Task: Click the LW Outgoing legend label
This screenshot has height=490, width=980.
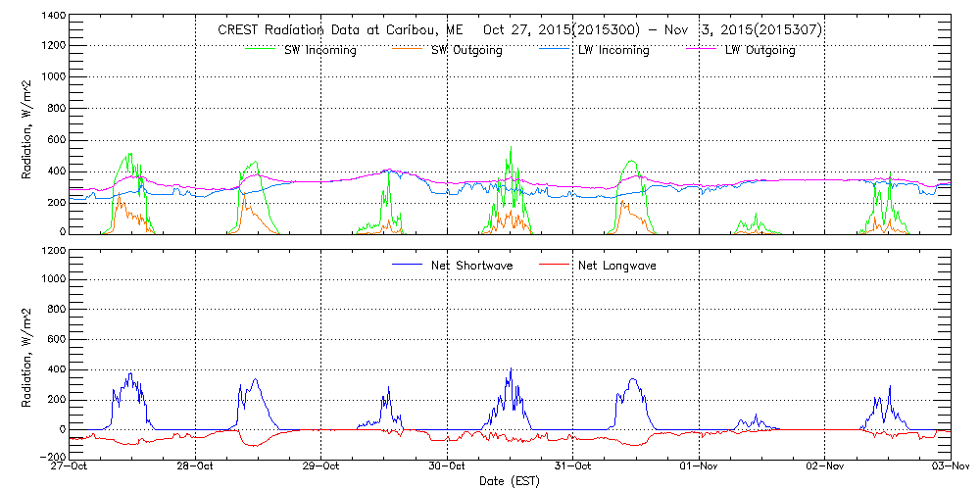Action: coord(759,50)
